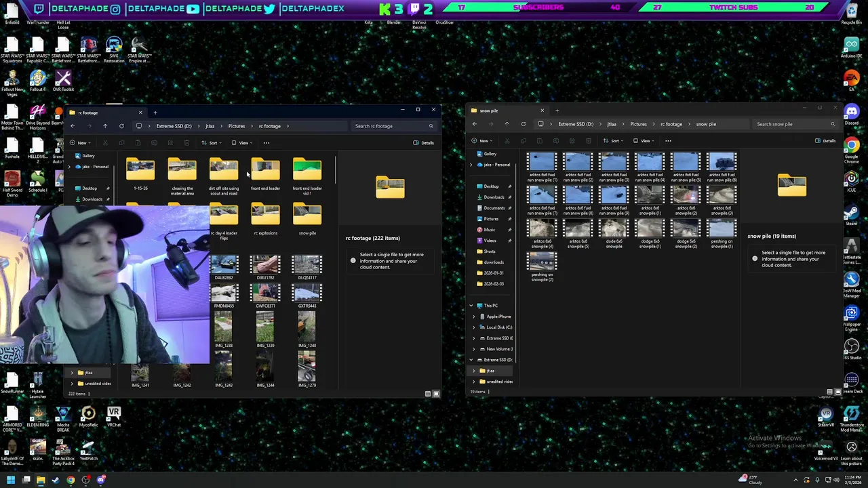
Task: Switch to details view icon in rc footage status bar
Action: click(x=428, y=394)
